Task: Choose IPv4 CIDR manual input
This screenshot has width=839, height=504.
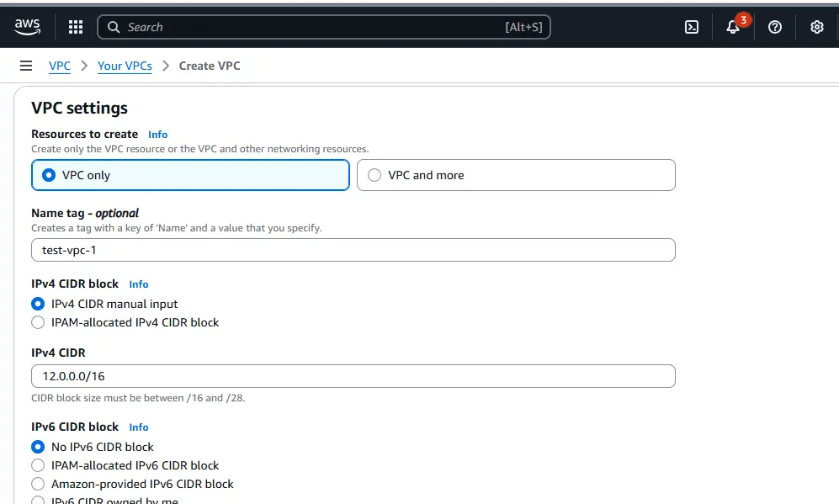Action: pos(104,304)
